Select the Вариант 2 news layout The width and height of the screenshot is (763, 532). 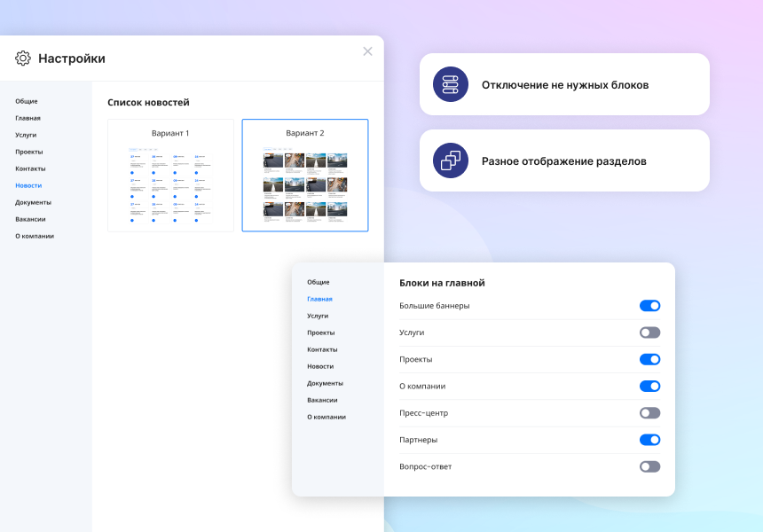[x=305, y=176]
